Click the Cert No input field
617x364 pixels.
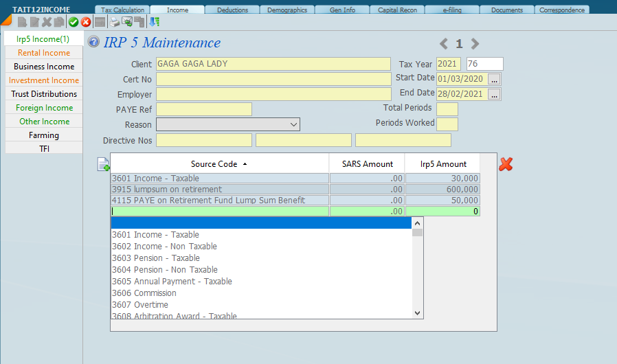[273, 79]
